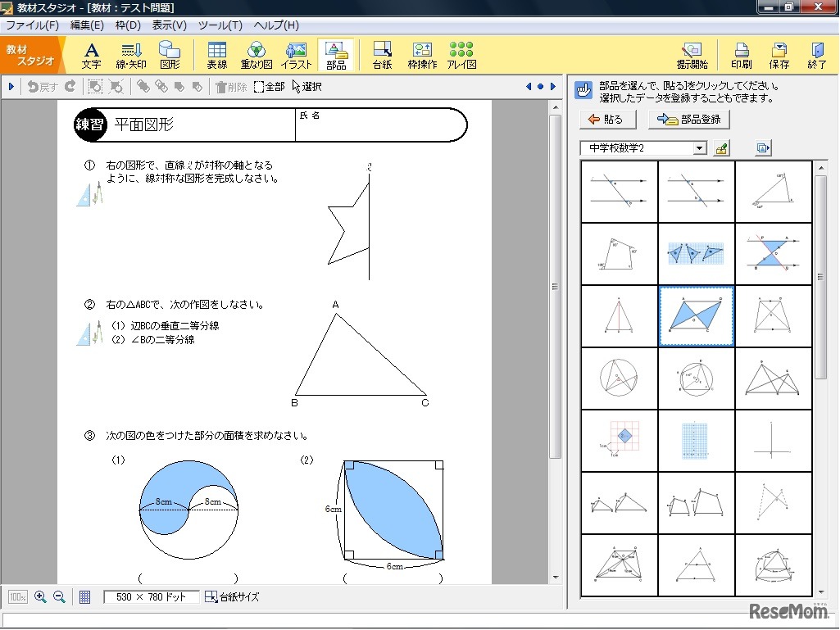Select the アレイ図 array diagram tool

pos(461,56)
